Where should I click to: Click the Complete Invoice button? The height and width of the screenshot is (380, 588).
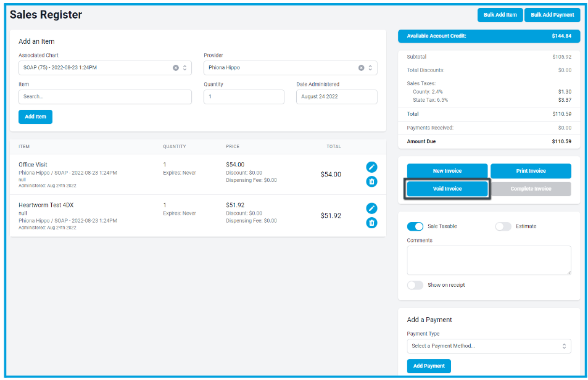pos(531,189)
